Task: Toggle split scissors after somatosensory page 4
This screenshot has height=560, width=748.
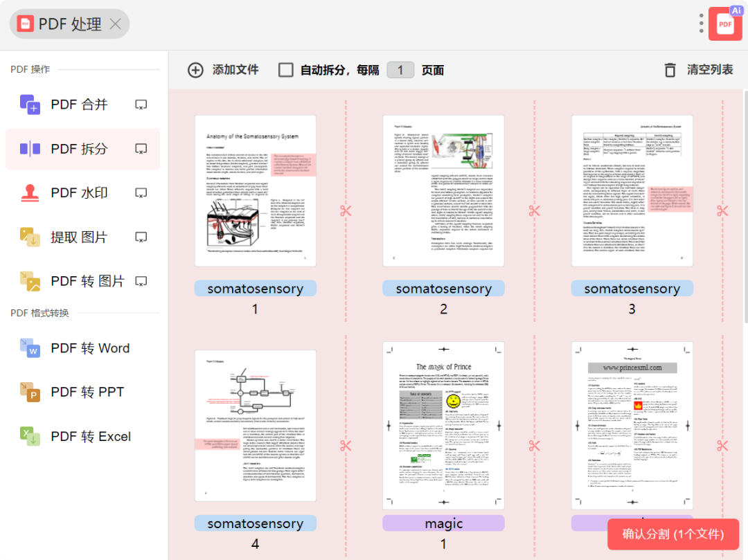Action: tap(346, 446)
